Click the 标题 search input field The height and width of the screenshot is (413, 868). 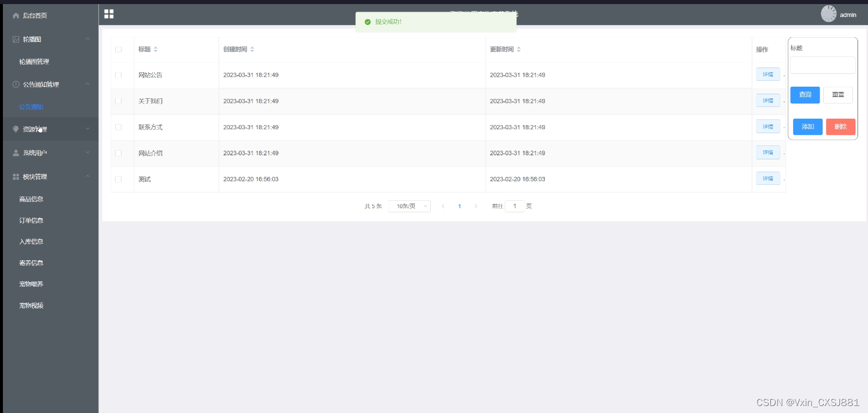823,65
